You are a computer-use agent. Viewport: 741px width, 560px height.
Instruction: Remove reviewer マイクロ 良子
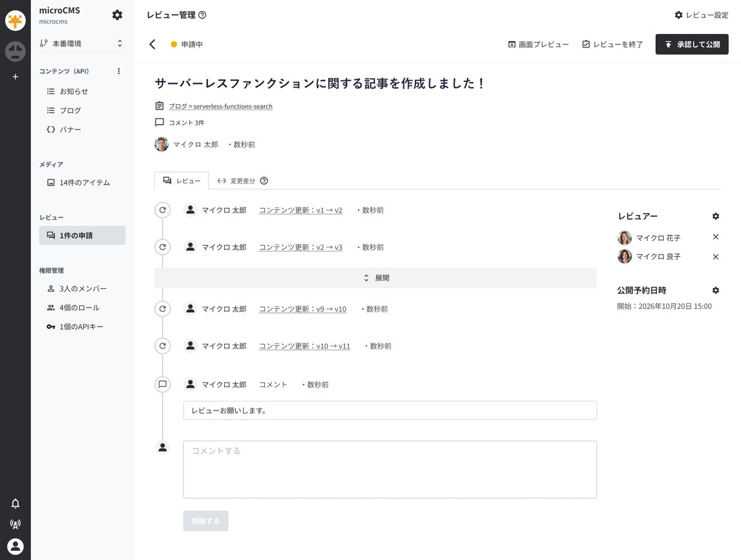click(x=716, y=257)
